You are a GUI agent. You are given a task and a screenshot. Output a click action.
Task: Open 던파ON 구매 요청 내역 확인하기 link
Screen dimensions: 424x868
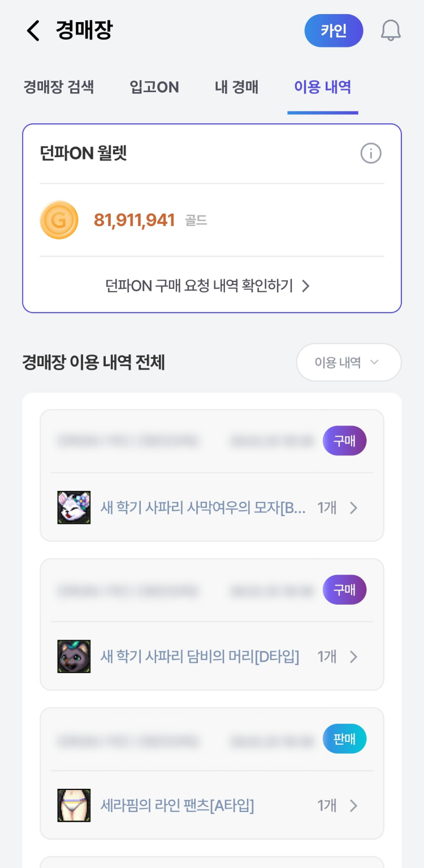point(208,286)
